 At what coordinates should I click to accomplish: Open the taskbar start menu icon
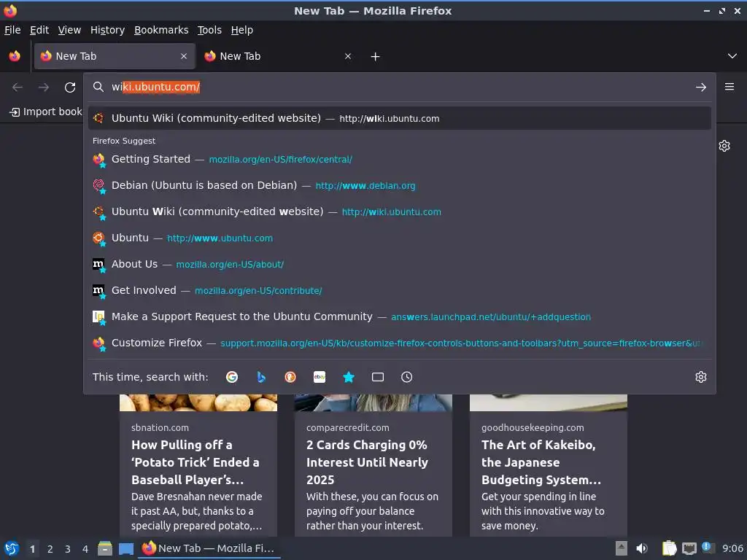coord(12,548)
